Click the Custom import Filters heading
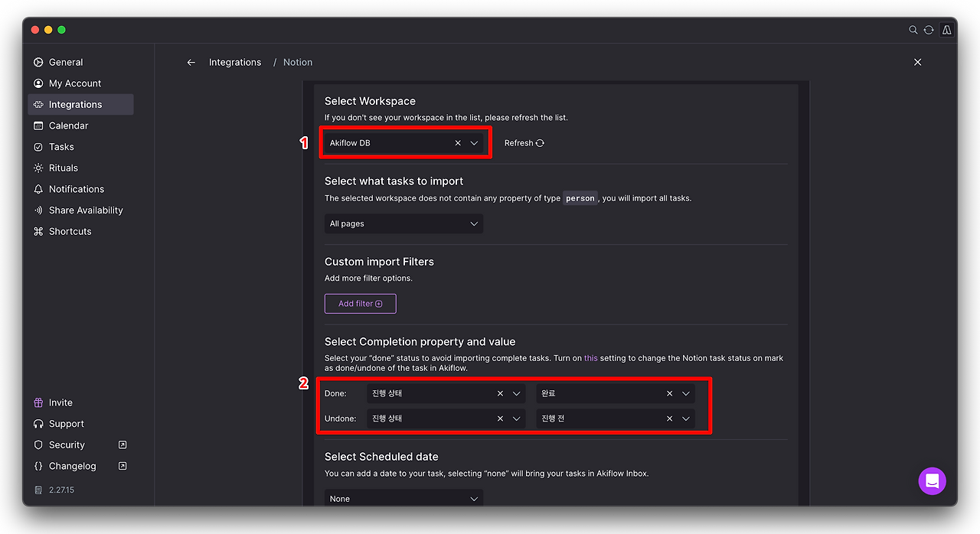Viewport: 980px width, 534px height. click(x=379, y=262)
